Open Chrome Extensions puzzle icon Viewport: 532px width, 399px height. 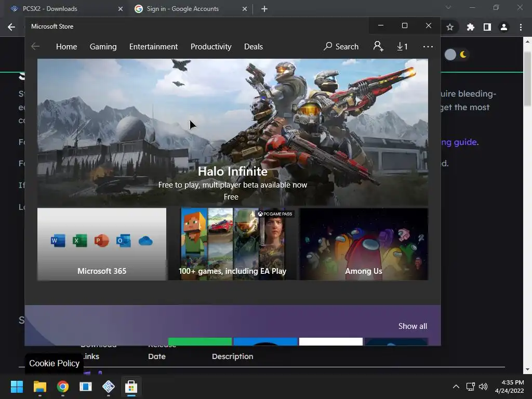tap(470, 27)
